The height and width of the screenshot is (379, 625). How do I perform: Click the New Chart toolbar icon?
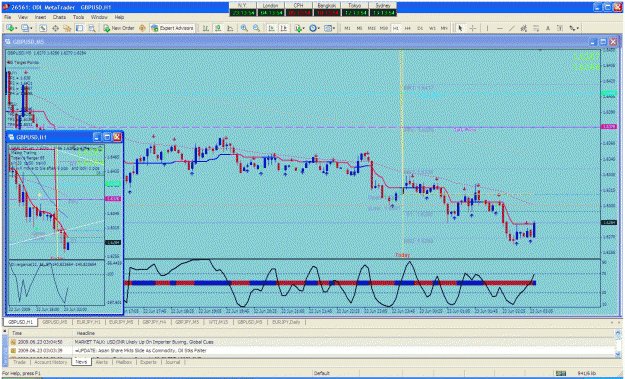[10, 28]
